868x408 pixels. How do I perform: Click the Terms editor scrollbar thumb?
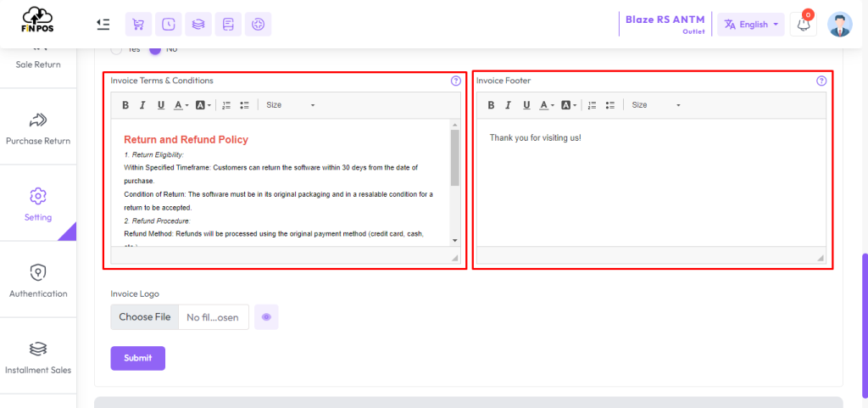455,158
